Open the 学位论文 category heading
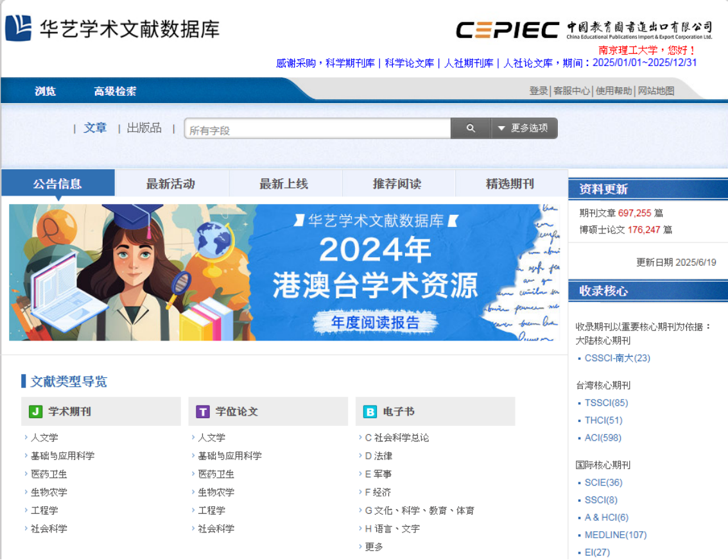 click(x=237, y=412)
